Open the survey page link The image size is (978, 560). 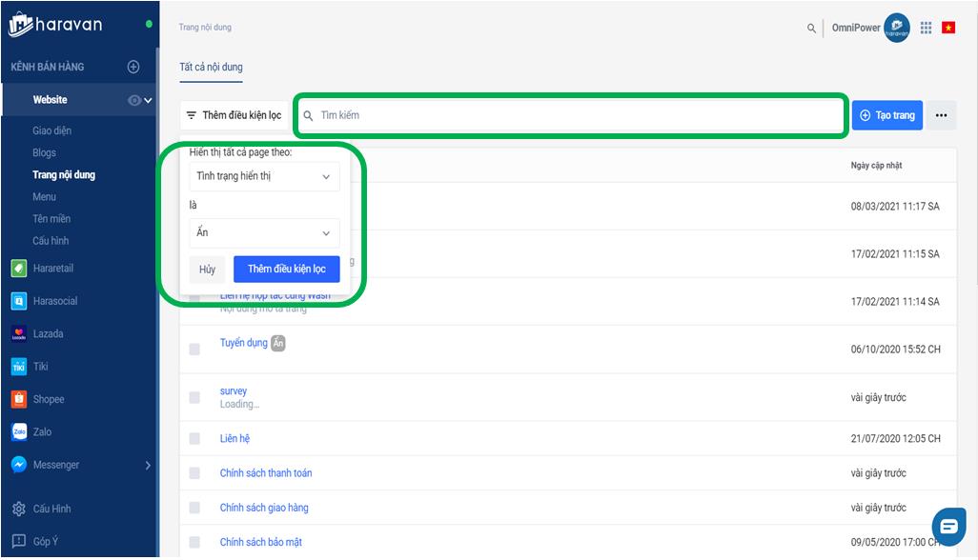click(234, 391)
